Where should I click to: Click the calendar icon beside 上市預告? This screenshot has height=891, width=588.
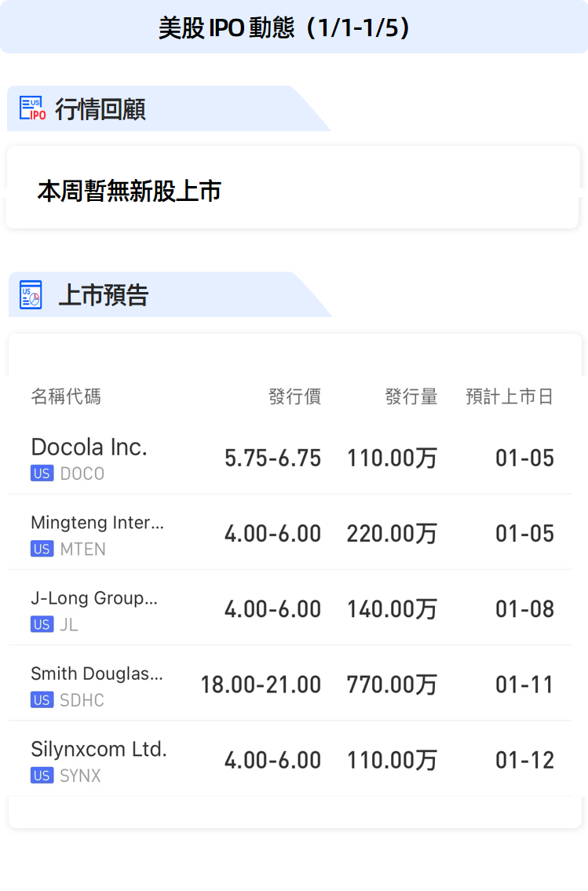coord(31,295)
